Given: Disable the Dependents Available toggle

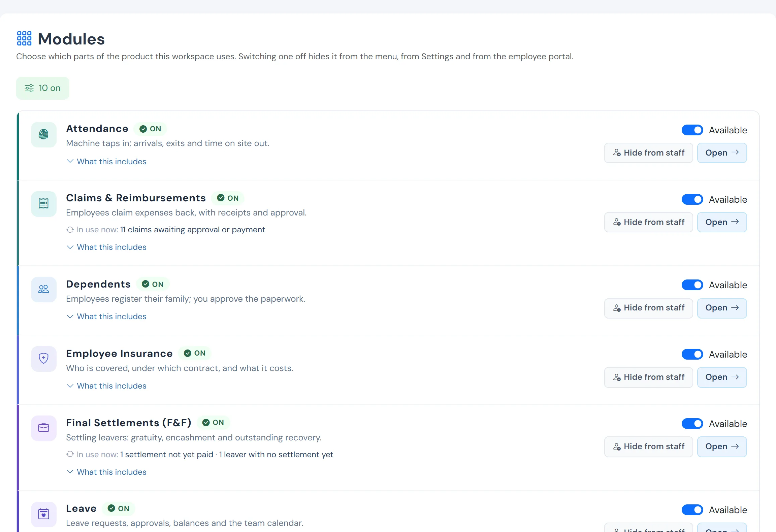Looking at the screenshot, I should click(692, 285).
